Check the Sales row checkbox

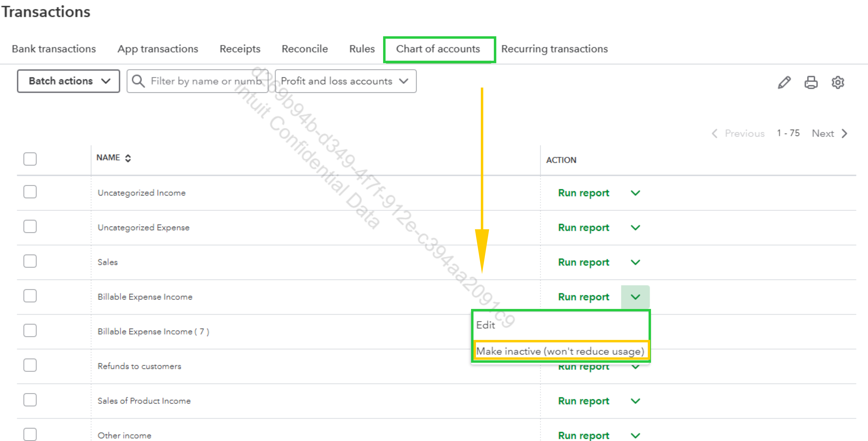pos(30,261)
